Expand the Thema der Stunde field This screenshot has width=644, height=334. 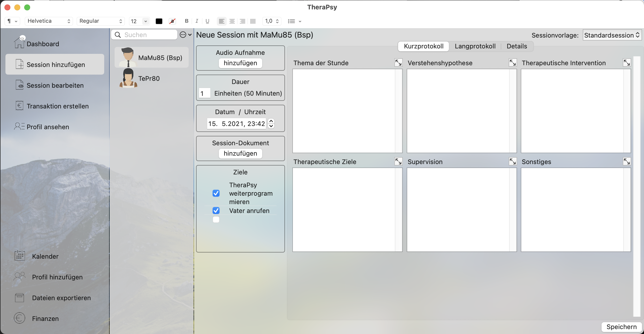click(398, 63)
